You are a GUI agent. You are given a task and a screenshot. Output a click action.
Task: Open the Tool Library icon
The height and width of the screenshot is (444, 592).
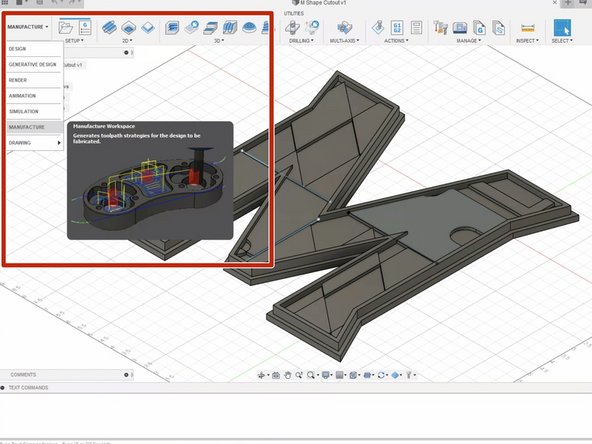coord(441,28)
